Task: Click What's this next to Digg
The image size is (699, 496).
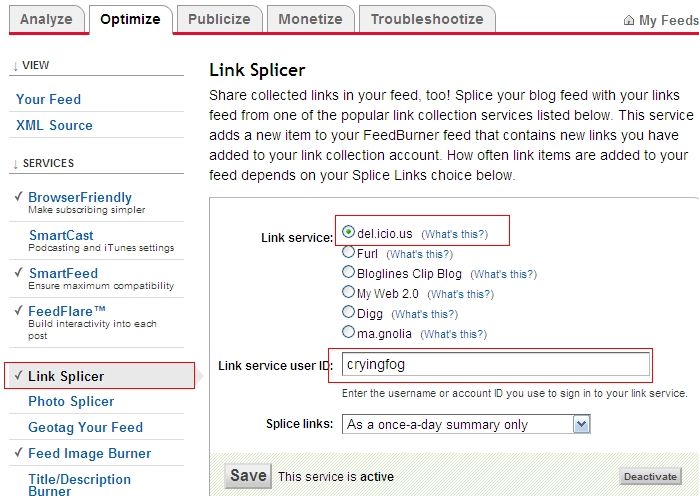Action: coord(424,314)
